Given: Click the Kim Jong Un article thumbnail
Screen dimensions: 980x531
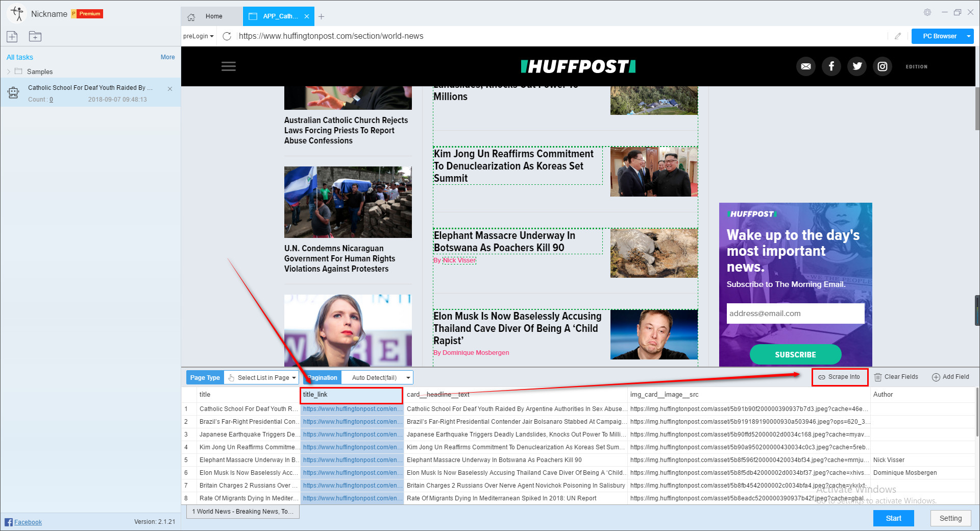Looking at the screenshot, I should click(x=654, y=172).
